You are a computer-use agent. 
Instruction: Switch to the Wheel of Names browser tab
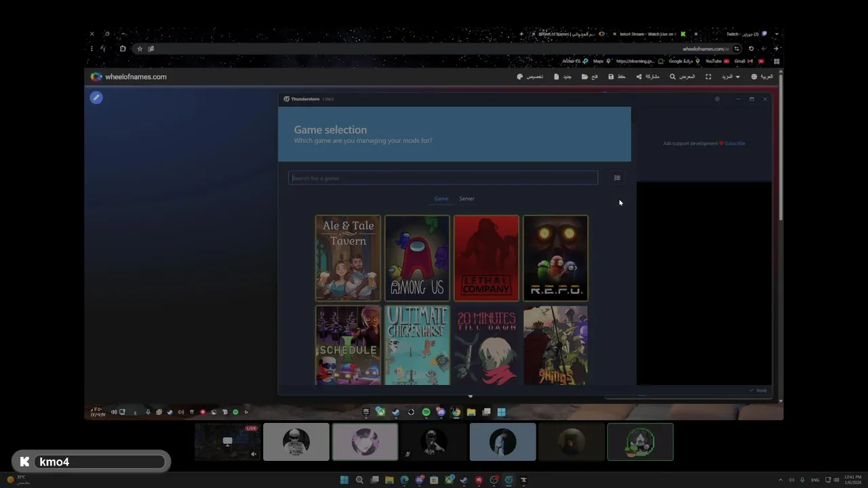click(x=568, y=34)
